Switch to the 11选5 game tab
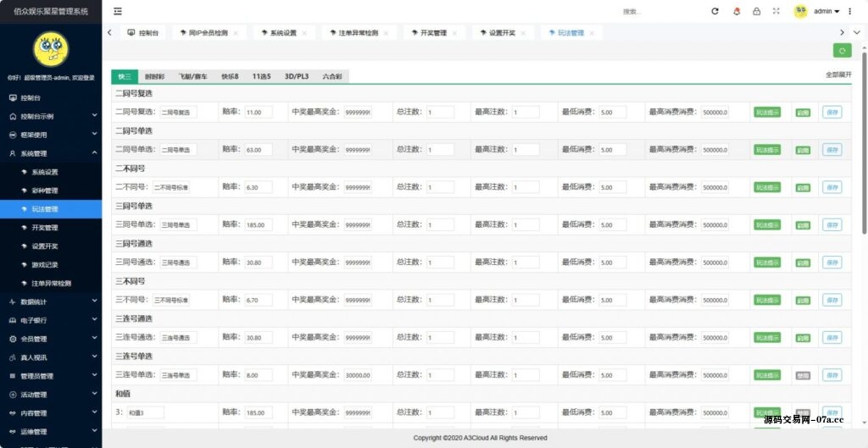The image size is (868, 448). pos(261,77)
